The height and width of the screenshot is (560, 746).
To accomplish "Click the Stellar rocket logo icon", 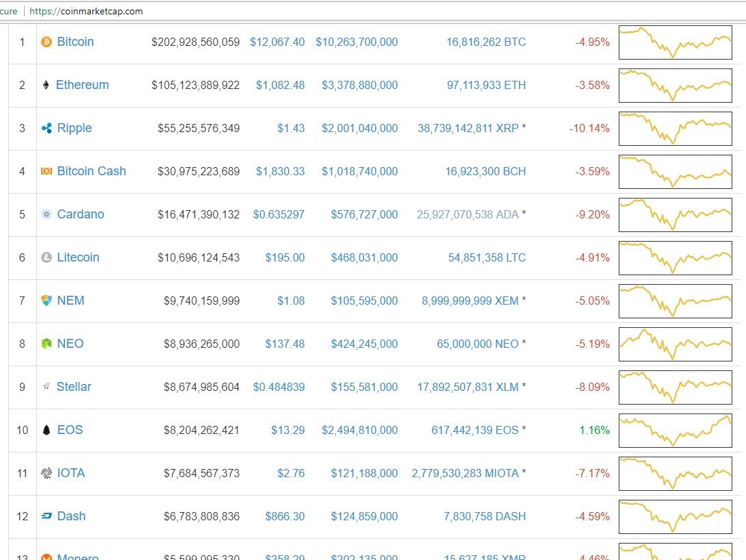I will click(x=46, y=387).
